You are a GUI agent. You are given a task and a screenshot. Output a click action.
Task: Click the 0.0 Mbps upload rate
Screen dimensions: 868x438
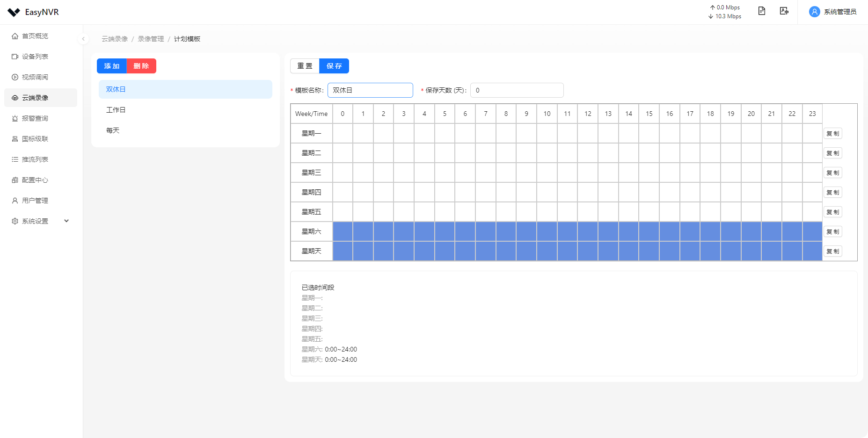click(x=725, y=7)
